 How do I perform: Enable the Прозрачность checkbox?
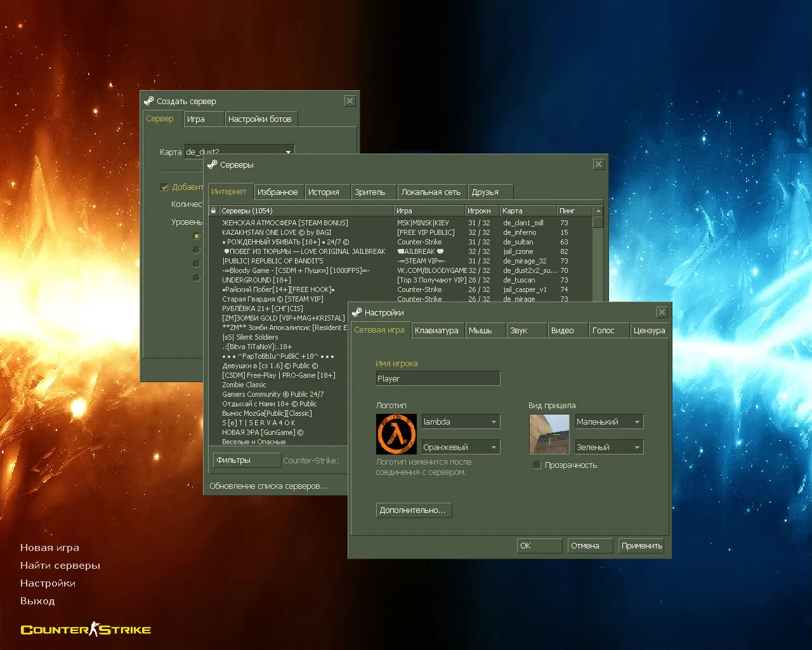pyautogui.click(x=537, y=465)
